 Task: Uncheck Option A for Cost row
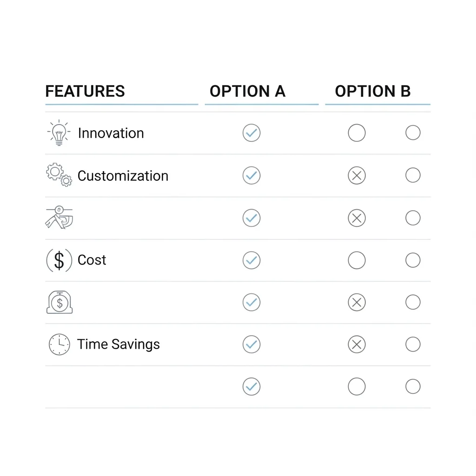[x=251, y=260]
